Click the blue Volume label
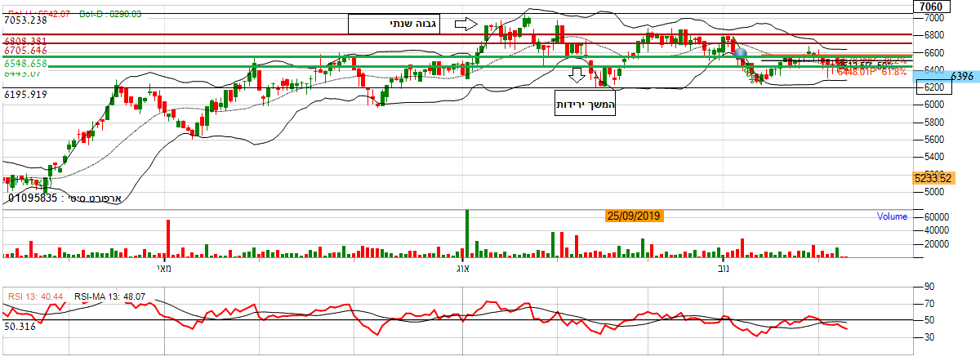Screen dimensions: 980x361 point(892,217)
